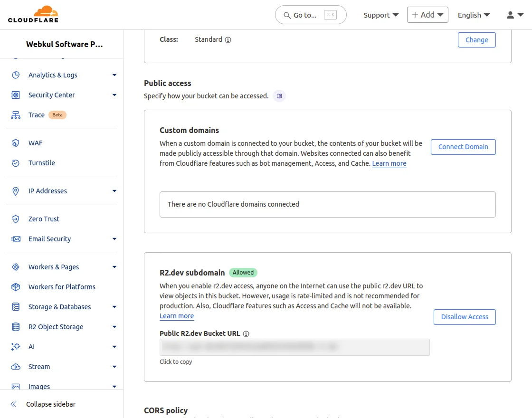Viewport: 532px width, 418px height.
Task: Click the WAF shield icon
Action: 16,143
